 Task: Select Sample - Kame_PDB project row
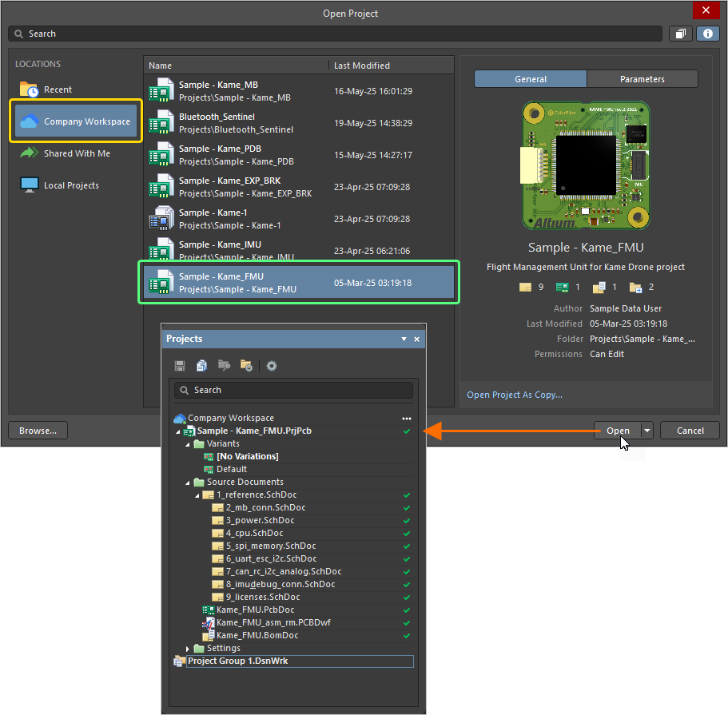pos(299,155)
